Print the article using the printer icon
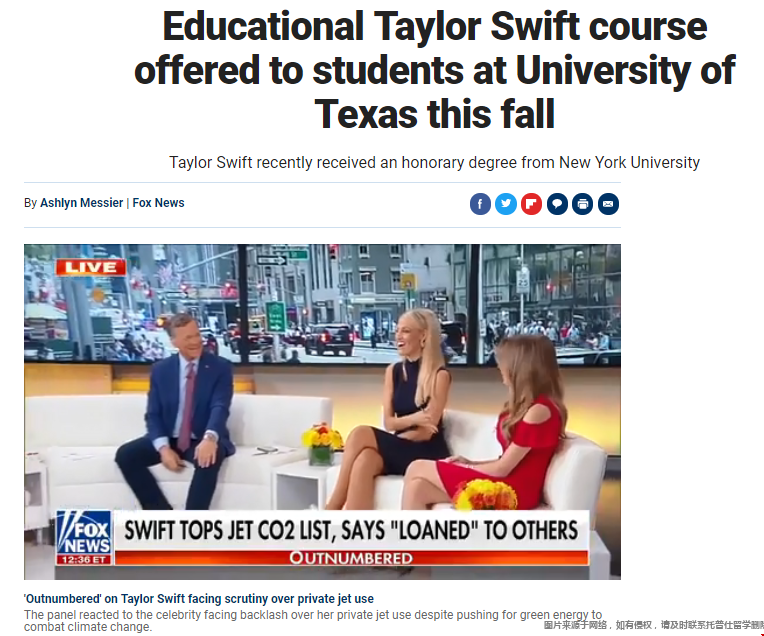The width and height of the screenshot is (764, 636). (x=582, y=204)
